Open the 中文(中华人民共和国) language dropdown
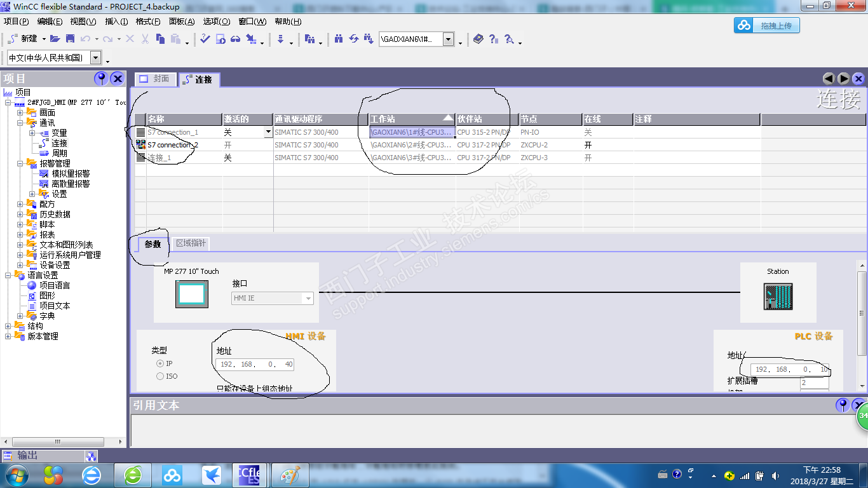Image resolution: width=868 pixels, height=488 pixels. click(x=96, y=58)
